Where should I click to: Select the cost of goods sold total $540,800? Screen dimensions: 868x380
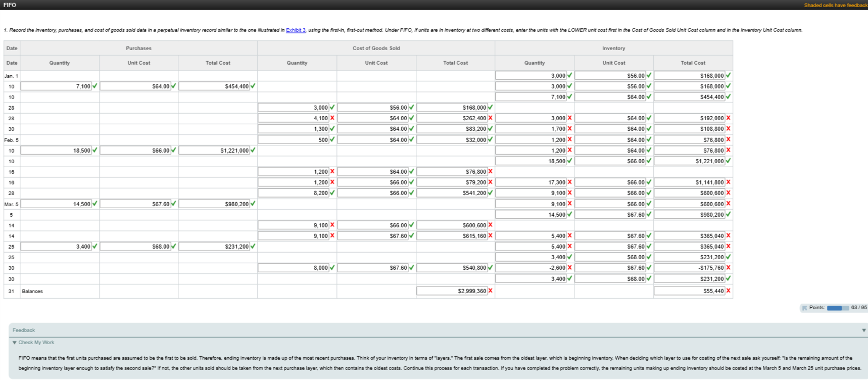tap(452, 268)
